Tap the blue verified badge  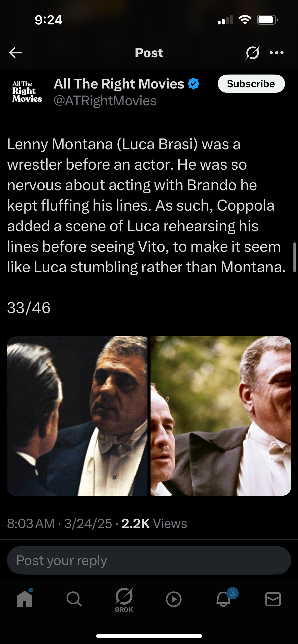click(194, 84)
